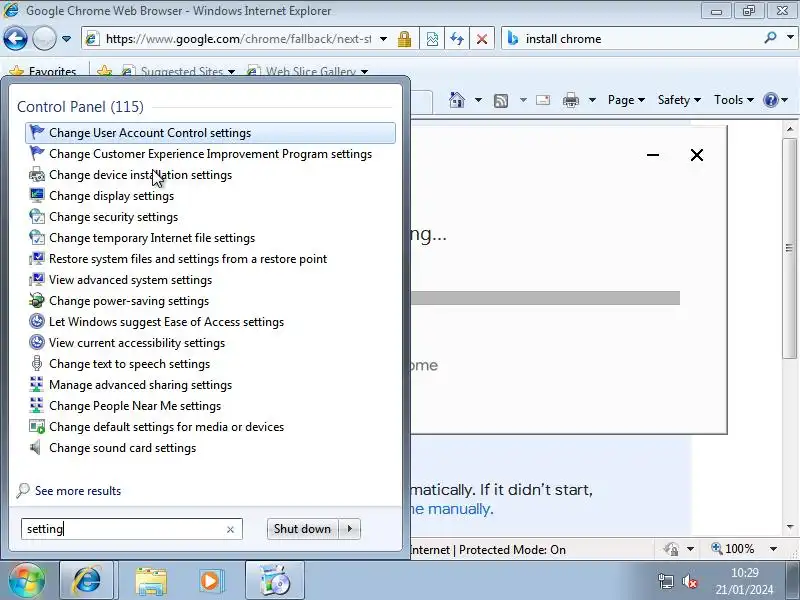Click the scrollbar down arrow
Image resolution: width=800 pixels, height=600 pixels.
(790, 527)
